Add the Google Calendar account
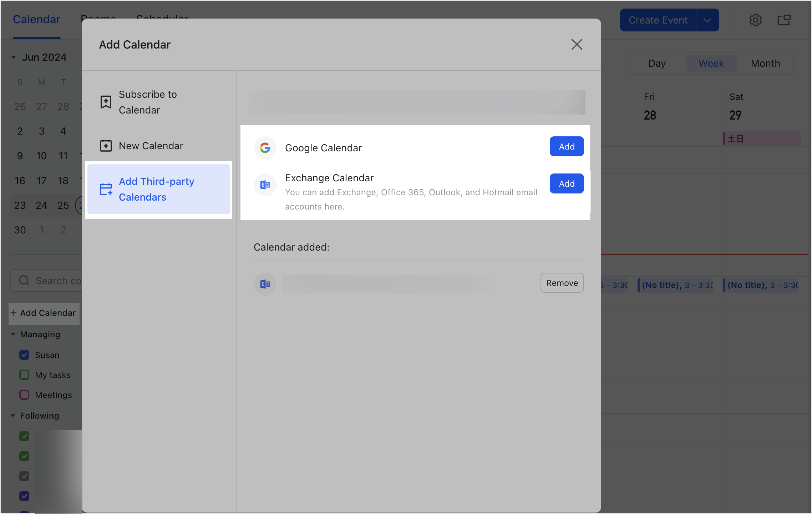Viewport: 812px width, 514px height. (x=567, y=146)
